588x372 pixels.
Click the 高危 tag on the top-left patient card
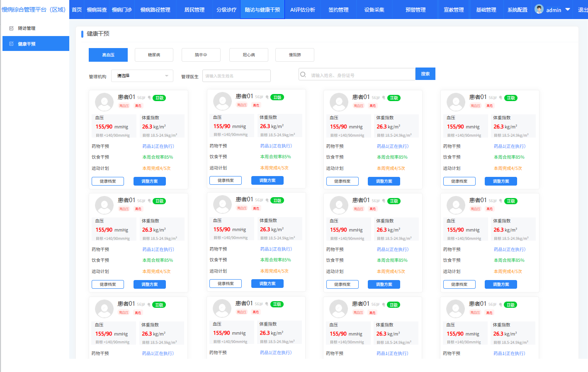[x=138, y=106]
